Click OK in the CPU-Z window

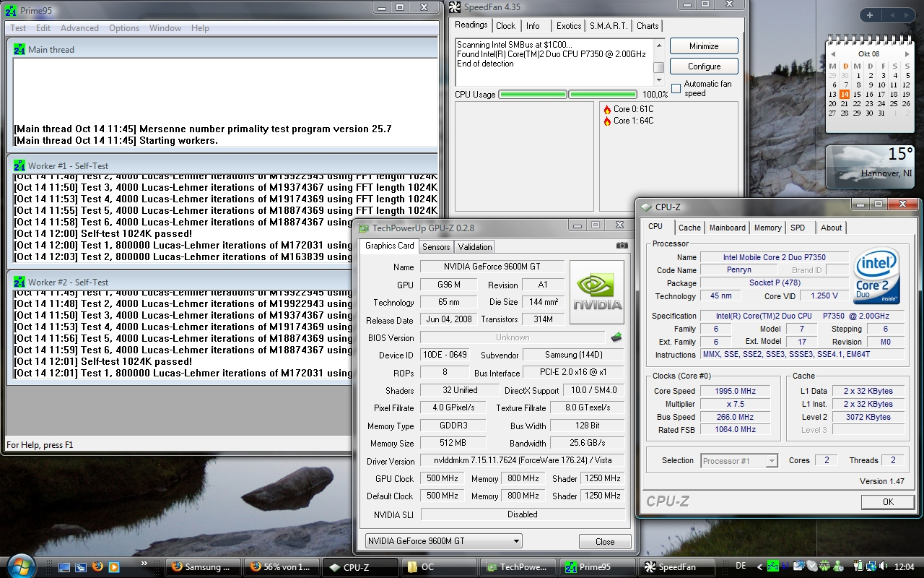[888, 501]
